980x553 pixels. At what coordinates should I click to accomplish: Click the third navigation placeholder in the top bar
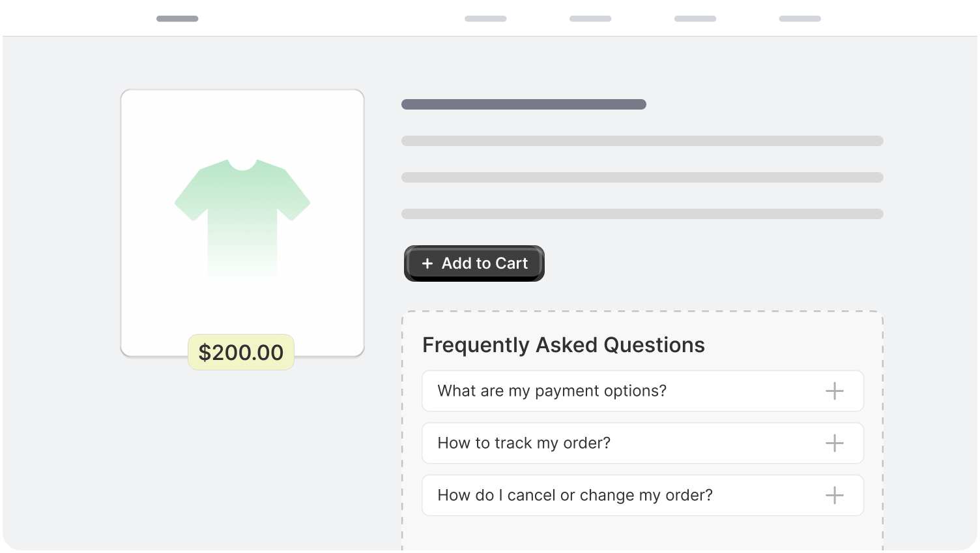pyautogui.click(x=590, y=19)
